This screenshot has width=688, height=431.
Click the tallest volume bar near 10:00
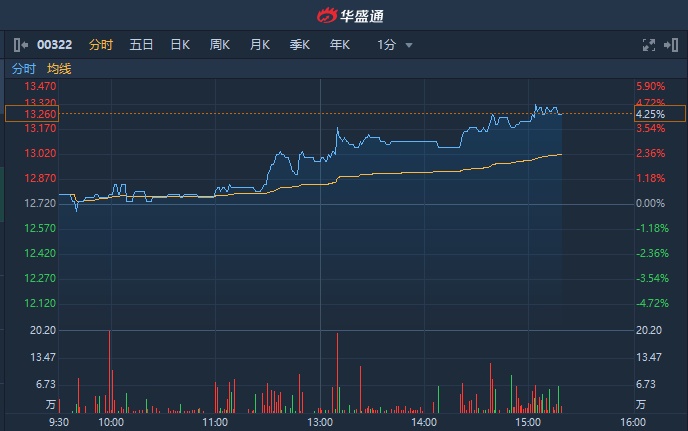click(110, 370)
